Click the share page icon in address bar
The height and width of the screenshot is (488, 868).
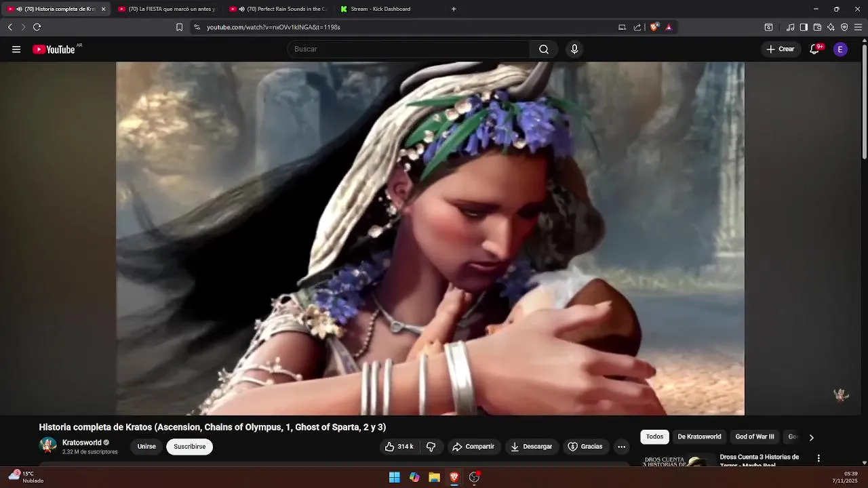637,27
